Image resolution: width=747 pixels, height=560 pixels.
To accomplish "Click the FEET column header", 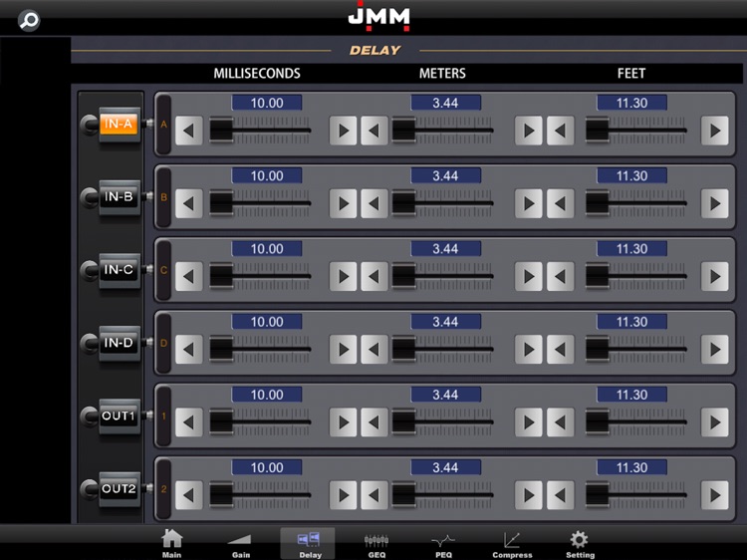I will (x=631, y=74).
